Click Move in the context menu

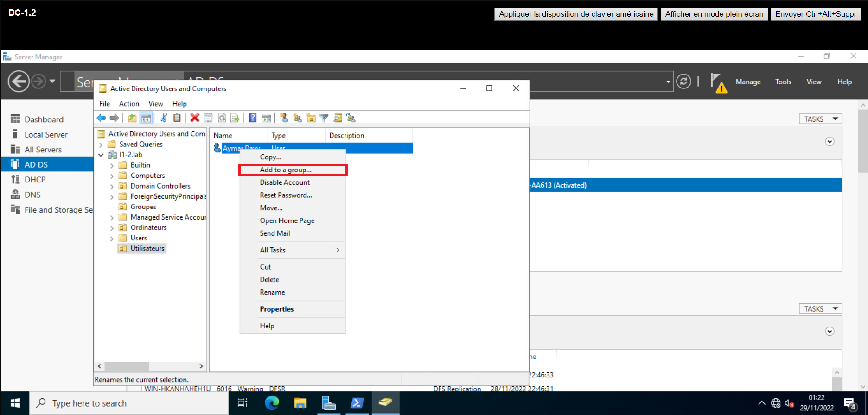(293, 208)
